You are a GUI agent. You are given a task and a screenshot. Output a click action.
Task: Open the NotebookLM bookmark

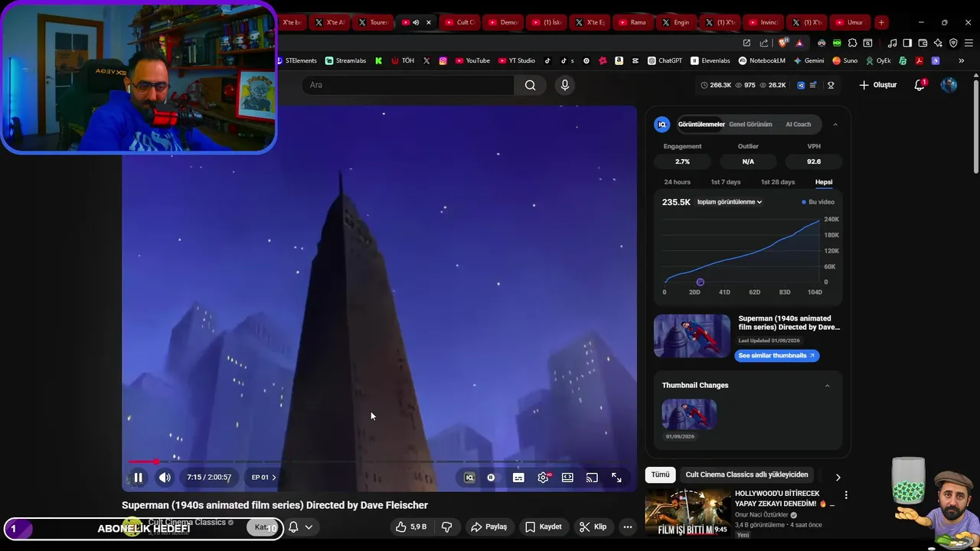click(x=762, y=60)
